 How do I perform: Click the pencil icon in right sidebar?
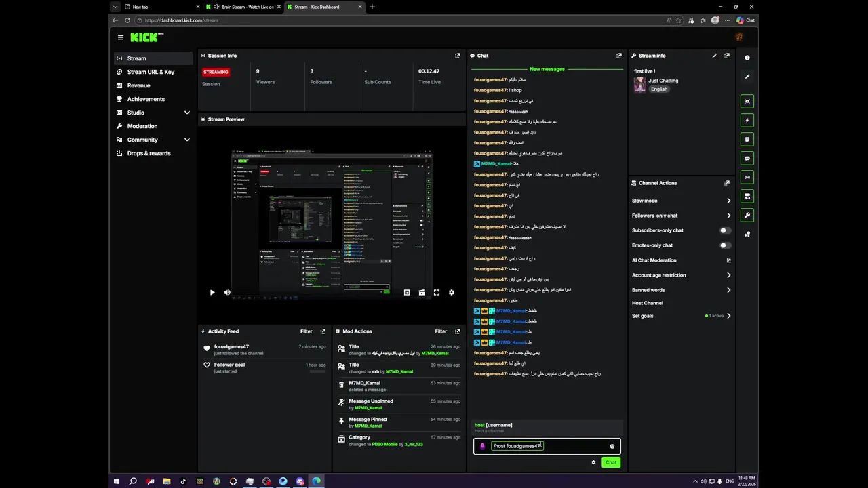(747, 77)
